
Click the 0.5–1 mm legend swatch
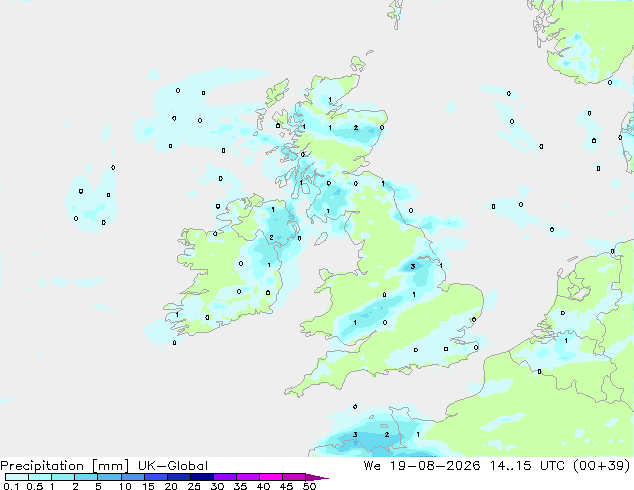tap(40, 477)
